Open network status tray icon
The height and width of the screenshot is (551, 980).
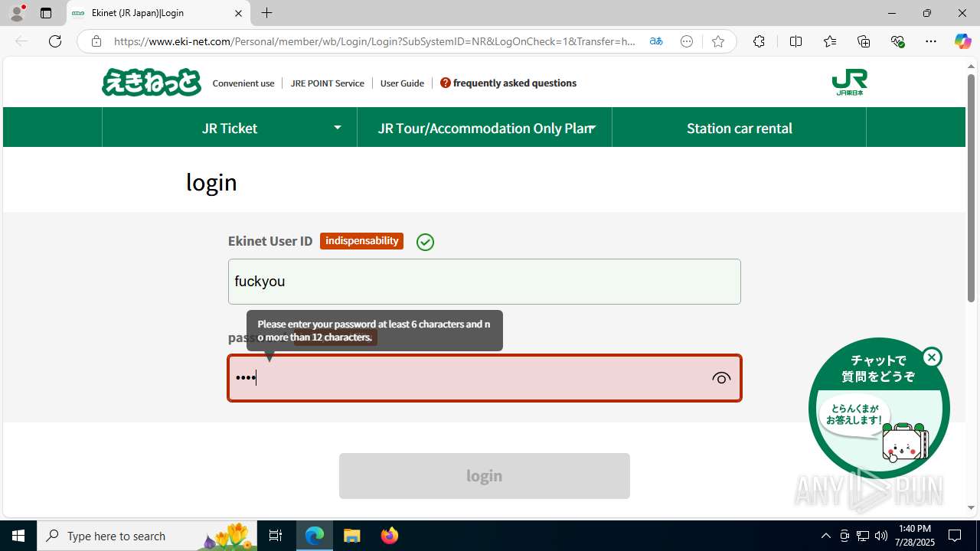click(x=862, y=536)
